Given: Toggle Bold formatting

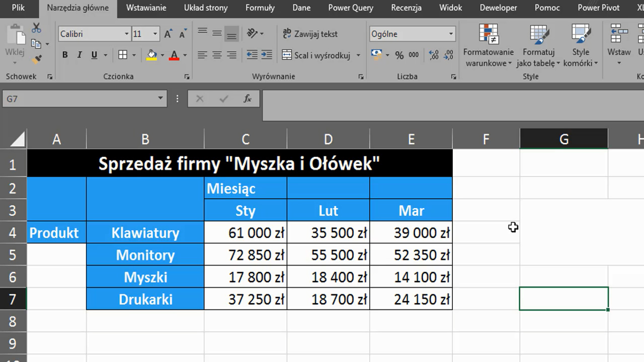Looking at the screenshot, I should tap(65, 55).
